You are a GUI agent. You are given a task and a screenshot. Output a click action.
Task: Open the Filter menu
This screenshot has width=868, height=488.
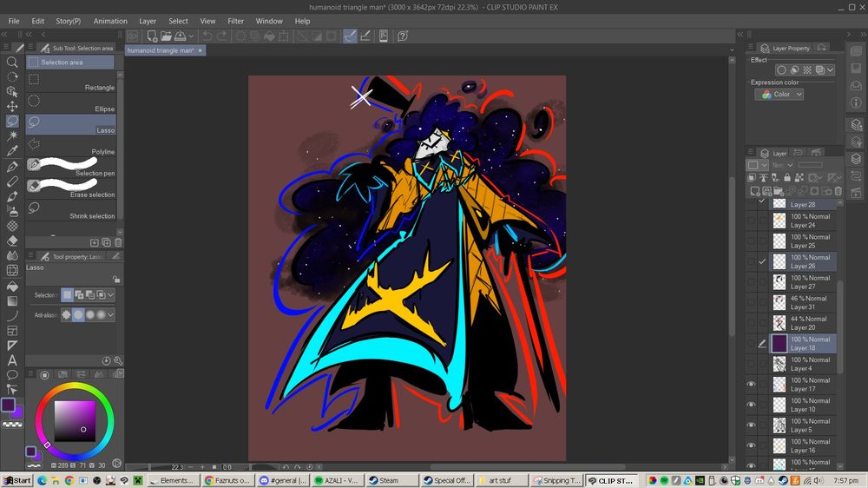click(x=235, y=21)
